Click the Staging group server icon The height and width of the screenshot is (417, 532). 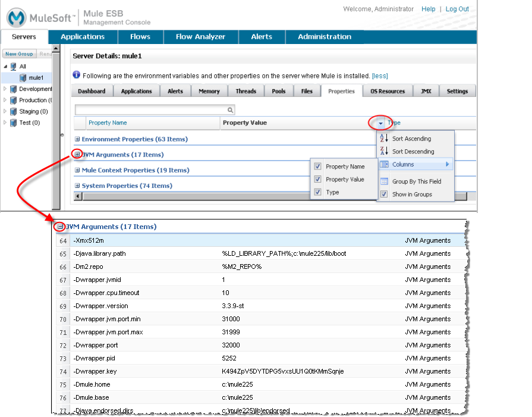(x=13, y=111)
